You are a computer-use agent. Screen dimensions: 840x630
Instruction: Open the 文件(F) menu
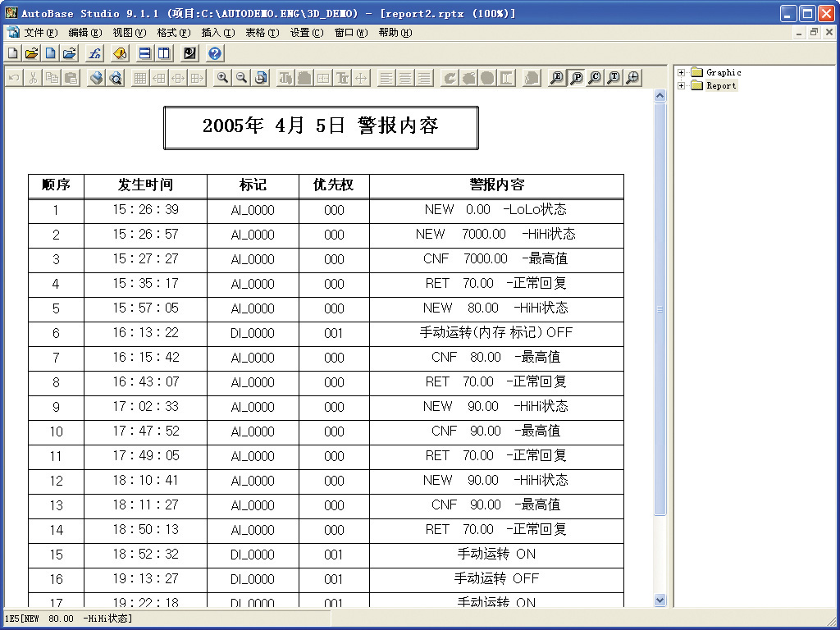coord(39,33)
